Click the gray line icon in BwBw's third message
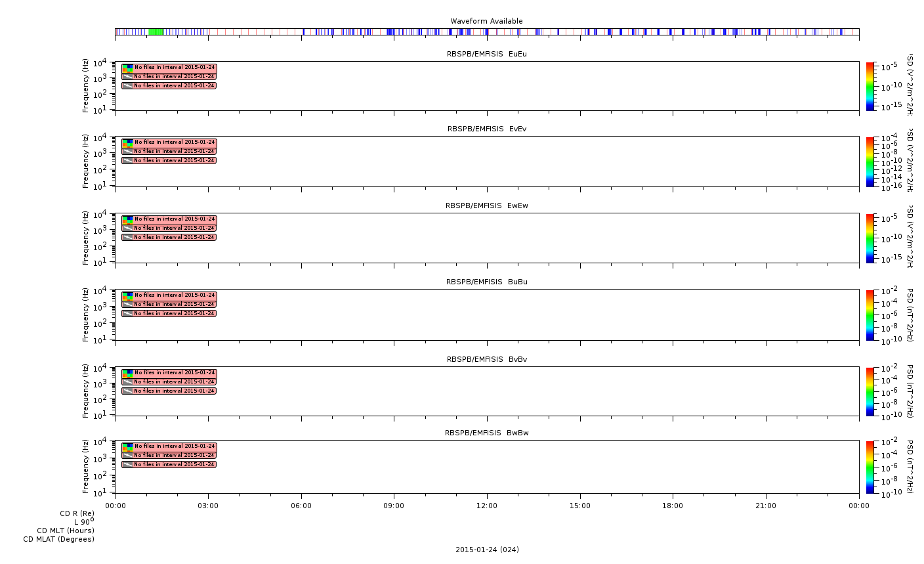Viewport: 924px width, 564px height. tap(127, 465)
